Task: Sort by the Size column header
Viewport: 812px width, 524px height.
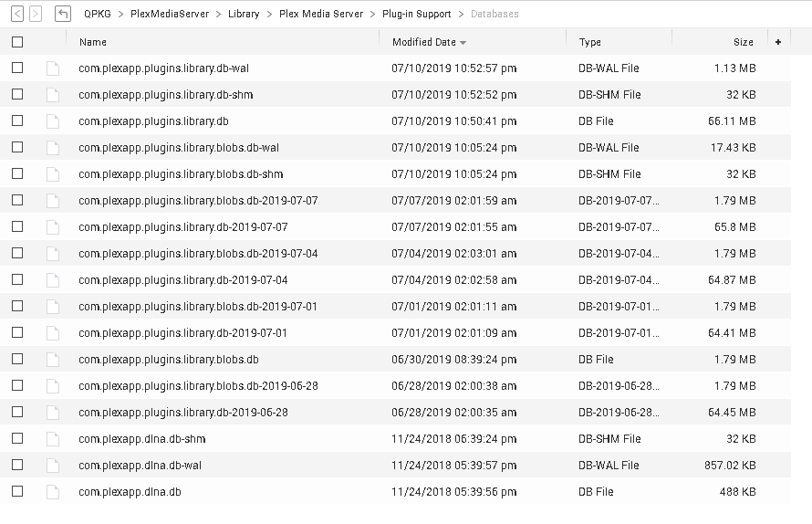Action: click(743, 42)
